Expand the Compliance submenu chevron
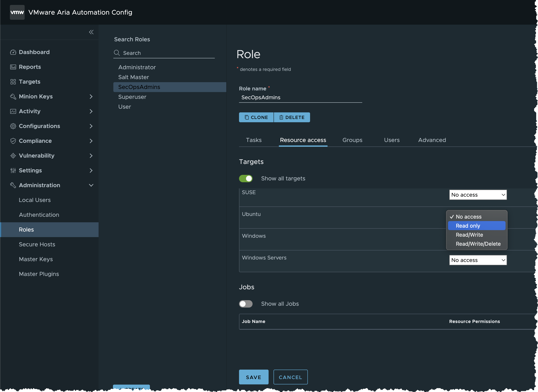The height and width of the screenshot is (392, 538). click(91, 141)
